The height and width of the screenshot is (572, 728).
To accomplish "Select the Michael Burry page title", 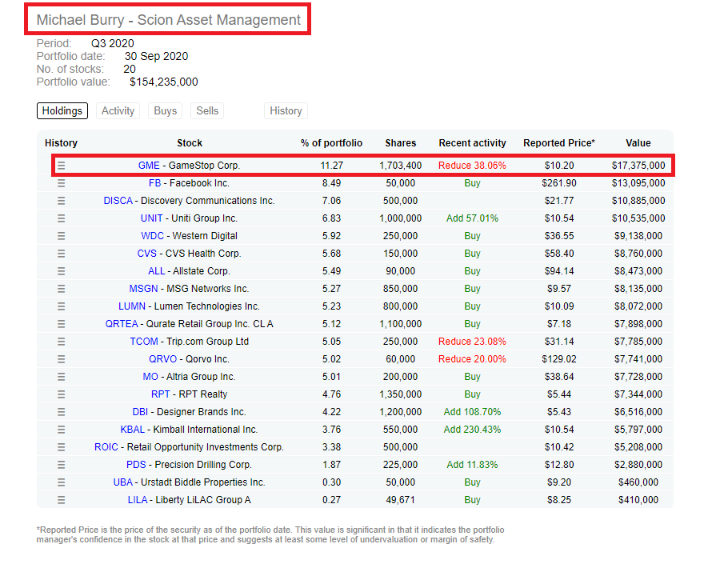I will [x=169, y=20].
